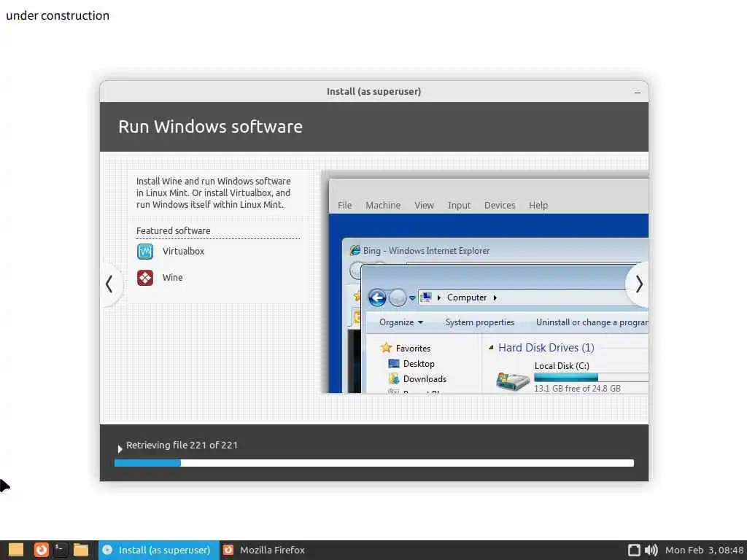The height and width of the screenshot is (560, 747).
Task: Click the 'Featured software' heading
Action: (174, 230)
